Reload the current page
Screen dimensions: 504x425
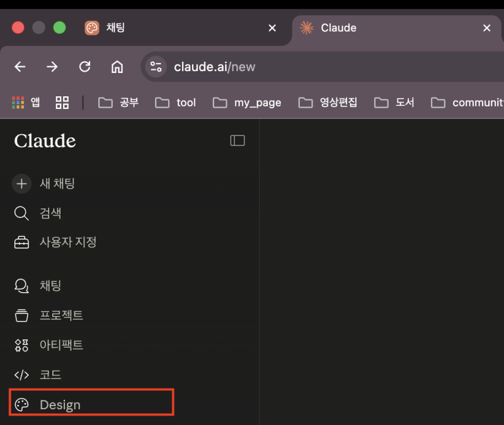click(85, 67)
